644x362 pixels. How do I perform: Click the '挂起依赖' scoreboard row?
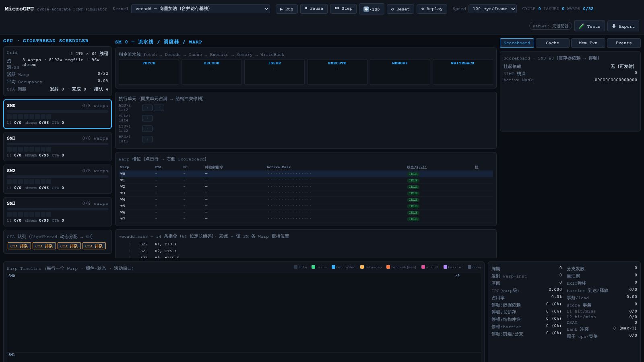570,66
